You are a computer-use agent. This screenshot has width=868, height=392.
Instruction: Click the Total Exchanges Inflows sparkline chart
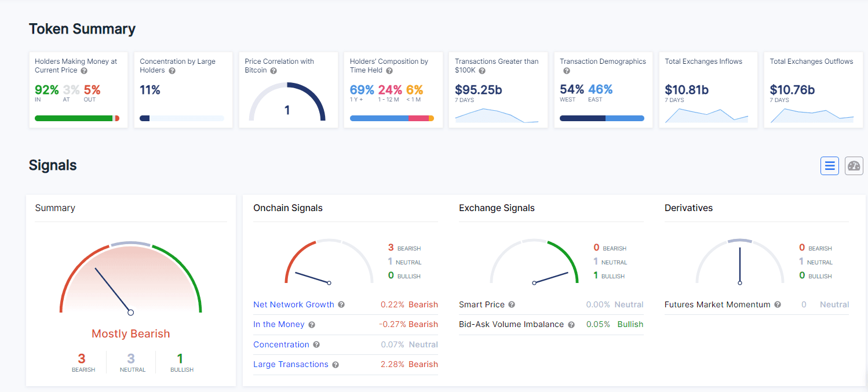(706, 115)
